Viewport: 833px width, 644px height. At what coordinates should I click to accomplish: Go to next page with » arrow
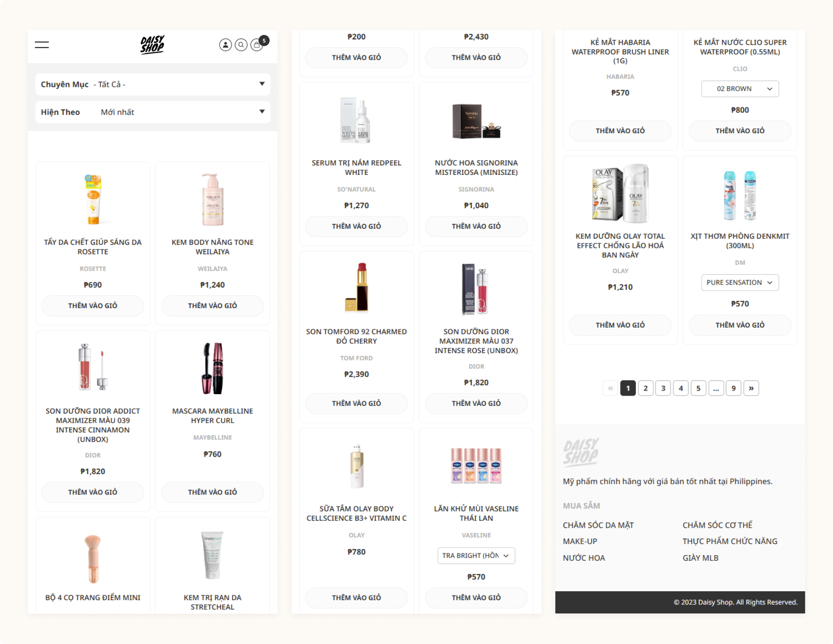click(x=751, y=388)
